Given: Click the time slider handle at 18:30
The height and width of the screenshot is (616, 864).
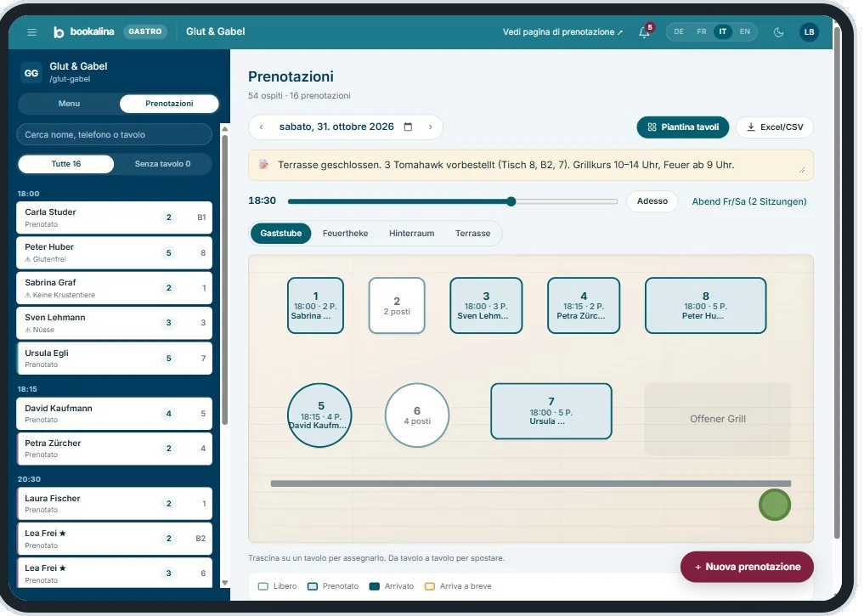Looking at the screenshot, I should (x=511, y=201).
